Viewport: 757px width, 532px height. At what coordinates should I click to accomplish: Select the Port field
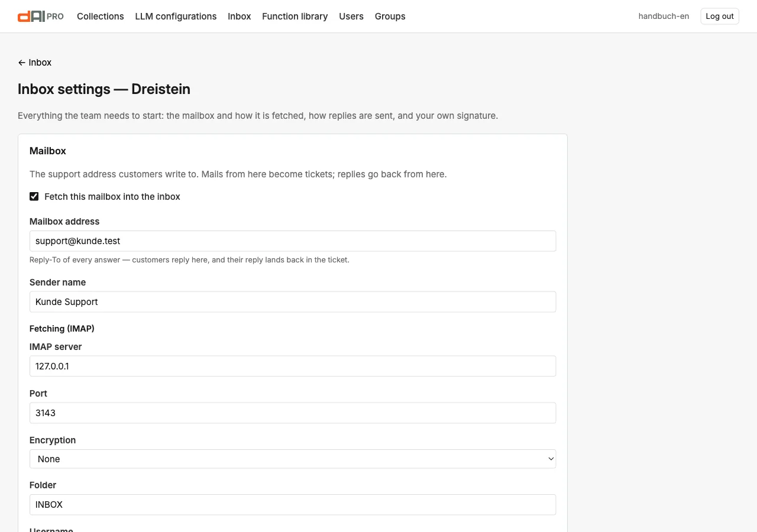point(293,413)
